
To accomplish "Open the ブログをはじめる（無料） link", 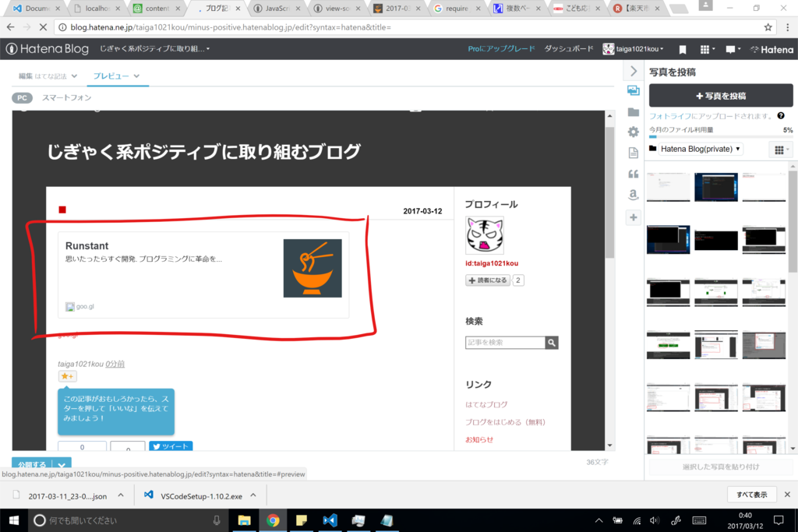I will [x=505, y=422].
